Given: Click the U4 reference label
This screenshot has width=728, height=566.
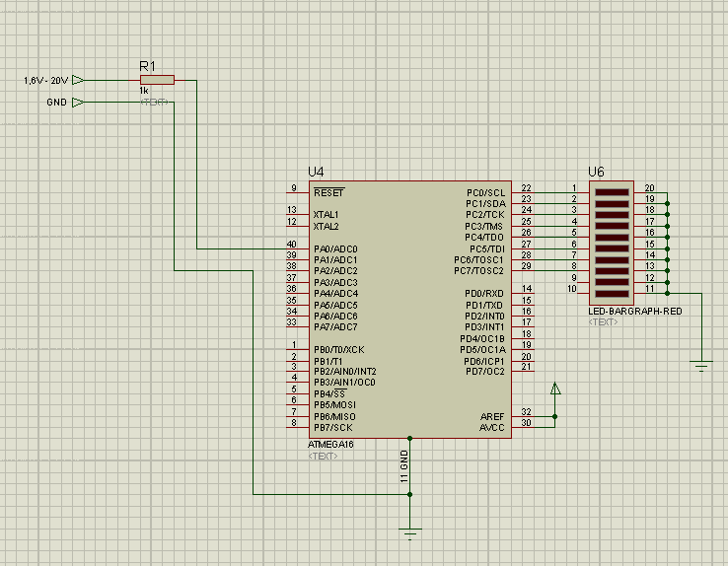Looking at the screenshot, I should [x=316, y=171].
